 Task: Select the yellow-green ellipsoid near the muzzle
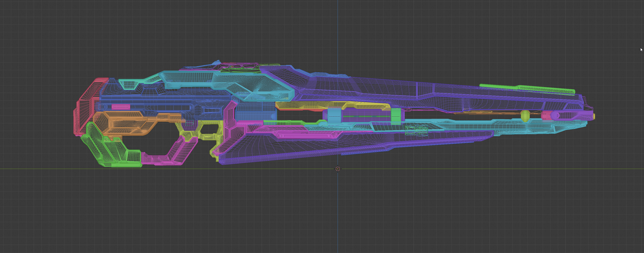coord(525,116)
